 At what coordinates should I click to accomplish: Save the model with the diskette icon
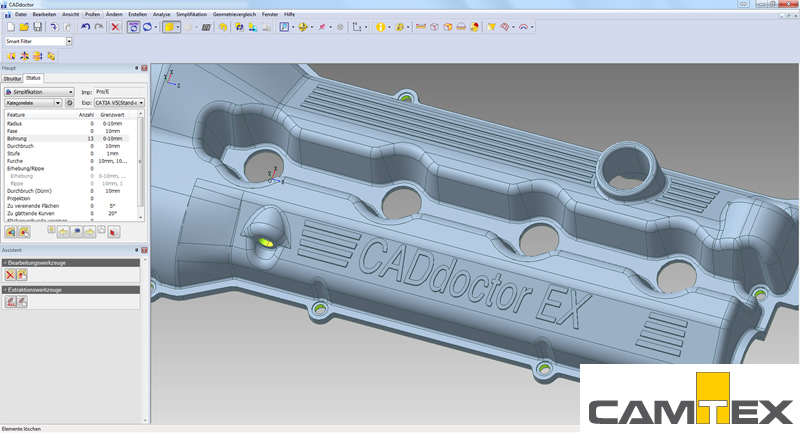pyautogui.click(x=36, y=27)
